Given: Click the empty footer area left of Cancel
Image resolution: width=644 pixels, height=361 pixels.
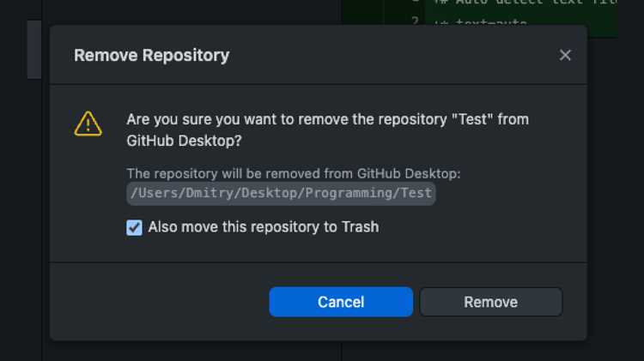Looking at the screenshot, I should pos(159,302).
